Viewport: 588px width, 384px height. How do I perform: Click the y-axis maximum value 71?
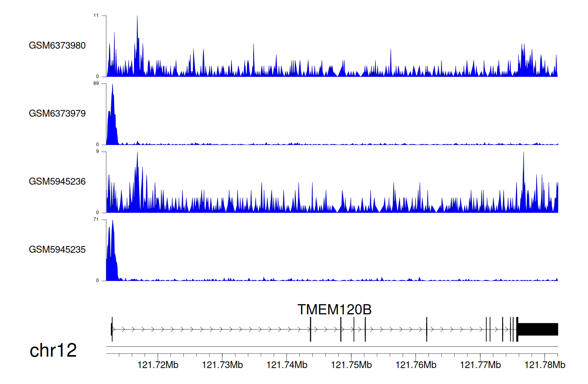(x=96, y=219)
